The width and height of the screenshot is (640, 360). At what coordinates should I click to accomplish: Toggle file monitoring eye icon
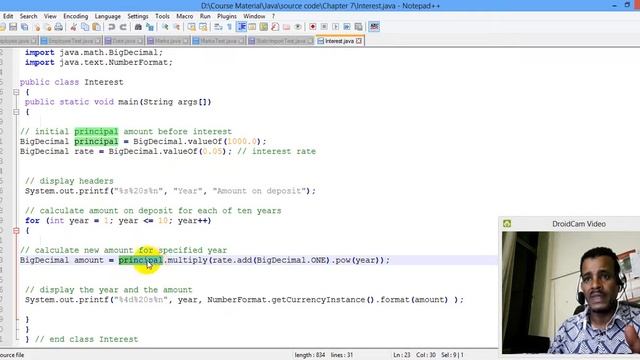tap(298, 27)
